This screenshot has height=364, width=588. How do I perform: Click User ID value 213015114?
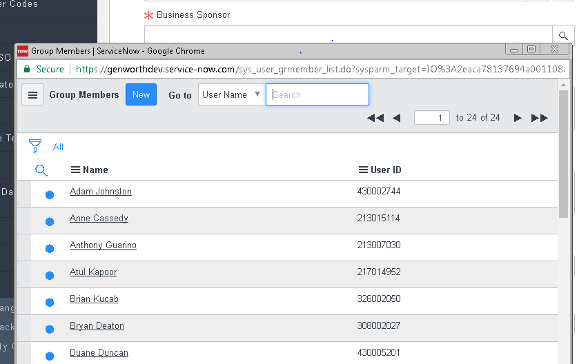coord(378,219)
